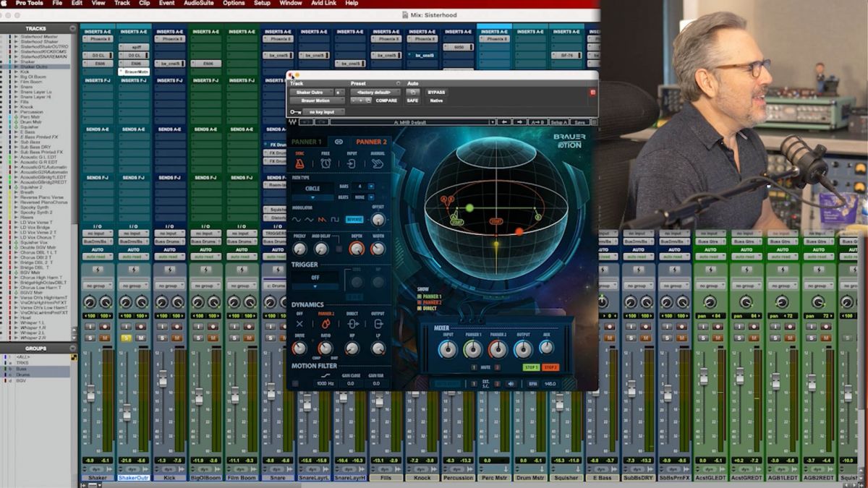Select the square wave modulator shape

click(x=333, y=220)
